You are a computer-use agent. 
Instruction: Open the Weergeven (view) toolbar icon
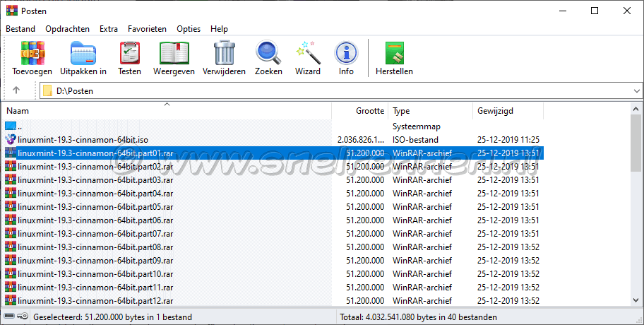tap(174, 53)
